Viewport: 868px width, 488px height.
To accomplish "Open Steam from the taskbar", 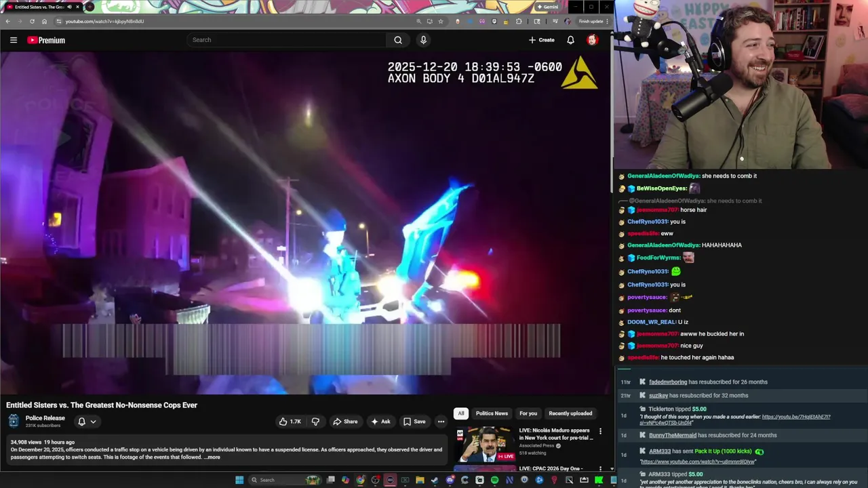I will (435, 480).
